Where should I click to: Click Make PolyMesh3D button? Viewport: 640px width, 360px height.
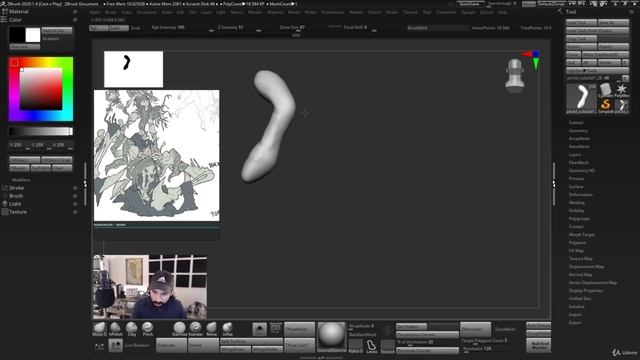(x=605, y=54)
